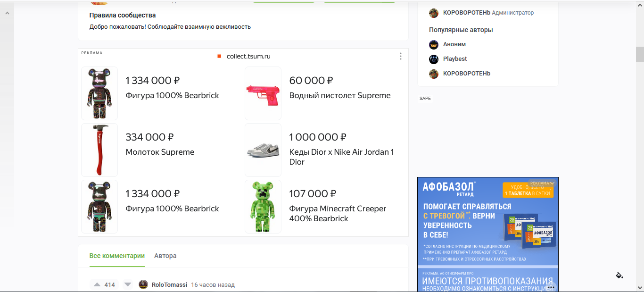Switch to the Автора comments tab
The image size is (644, 292).
click(165, 256)
